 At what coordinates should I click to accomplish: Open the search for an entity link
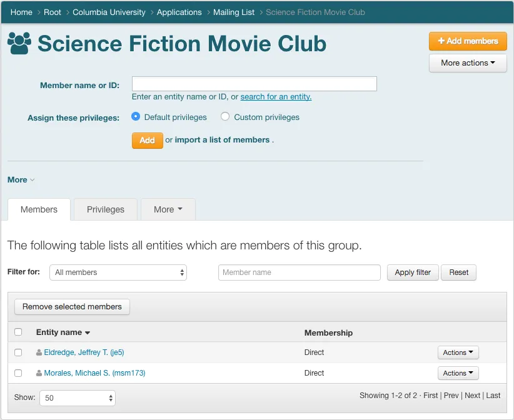pos(276,97)
